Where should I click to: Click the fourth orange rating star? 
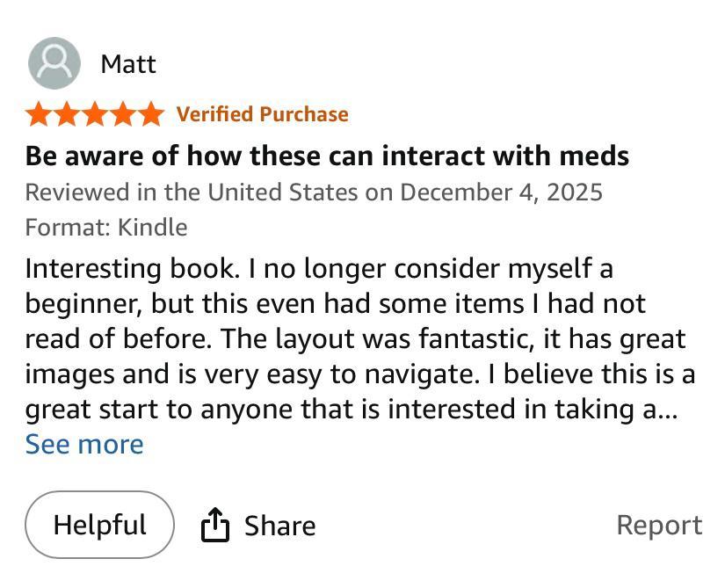click(123, 114)
